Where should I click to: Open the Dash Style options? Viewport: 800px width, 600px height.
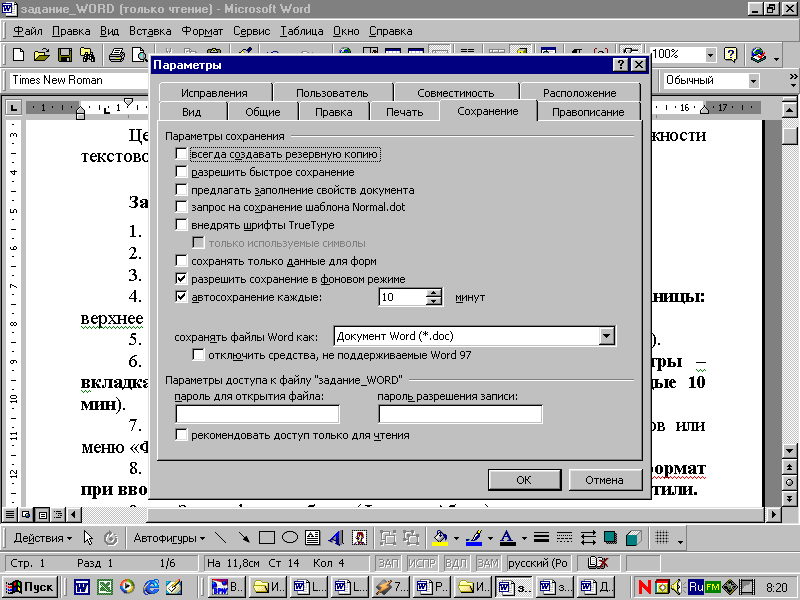click(564, 537)
